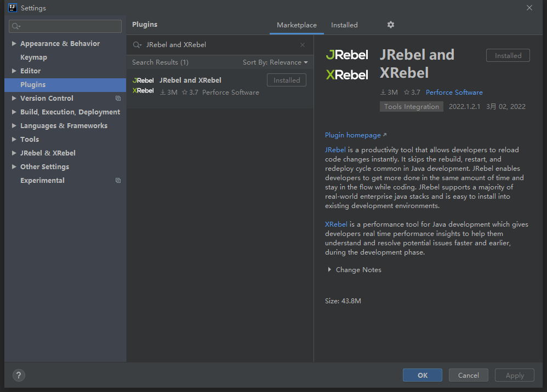
Task: Click the project-level icon beside Version Control
Action: coord(118,99)
